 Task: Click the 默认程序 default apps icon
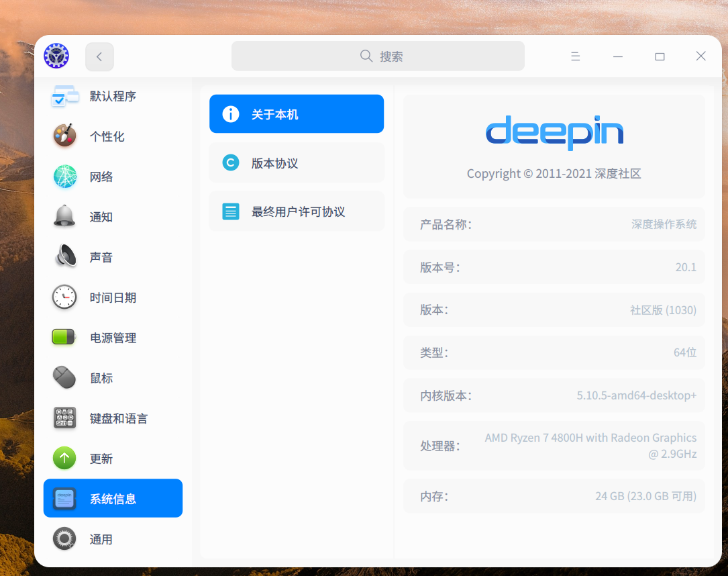click(64, 96)
